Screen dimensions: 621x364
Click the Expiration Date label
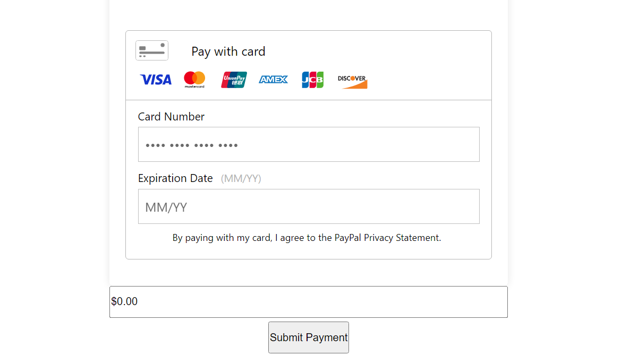(175, 178)
